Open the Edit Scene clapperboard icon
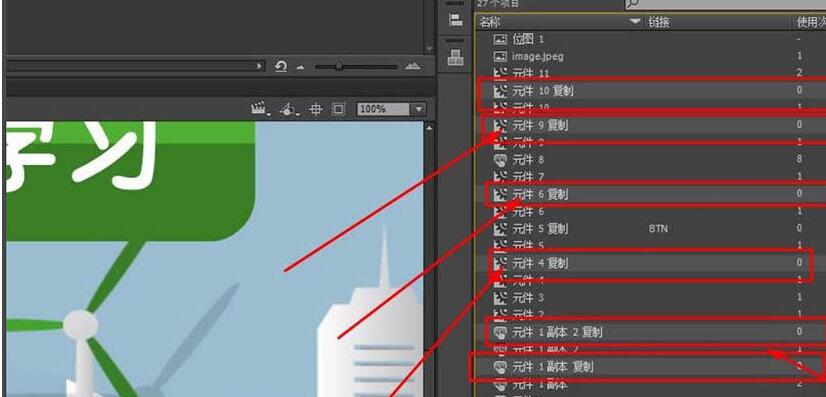Viewport: 826px width, 397px height. pos(259,110)
